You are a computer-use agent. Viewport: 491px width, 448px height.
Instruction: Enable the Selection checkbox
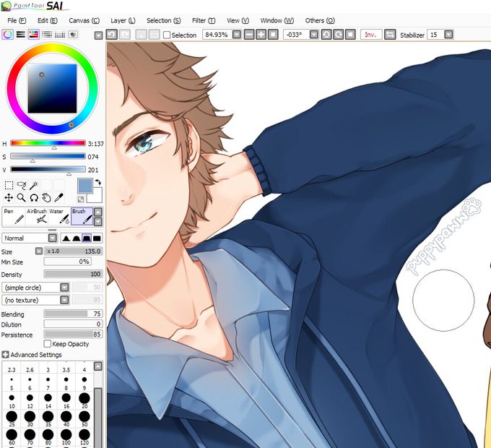[x=167, y=35]
